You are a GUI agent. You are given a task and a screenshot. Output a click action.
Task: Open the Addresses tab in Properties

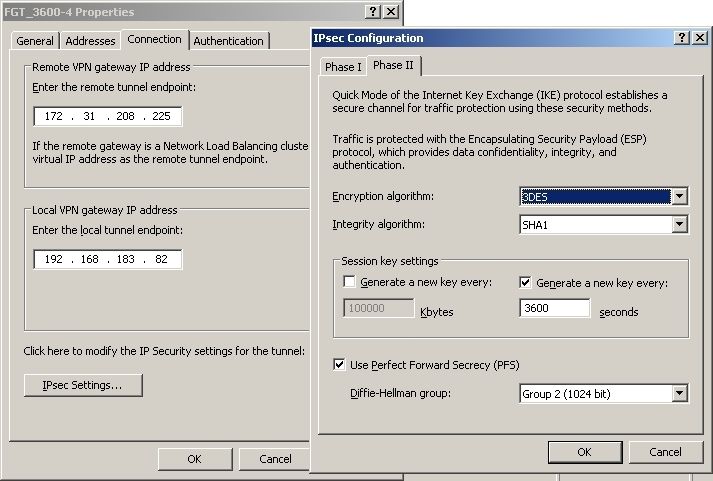tap(90, 41)
